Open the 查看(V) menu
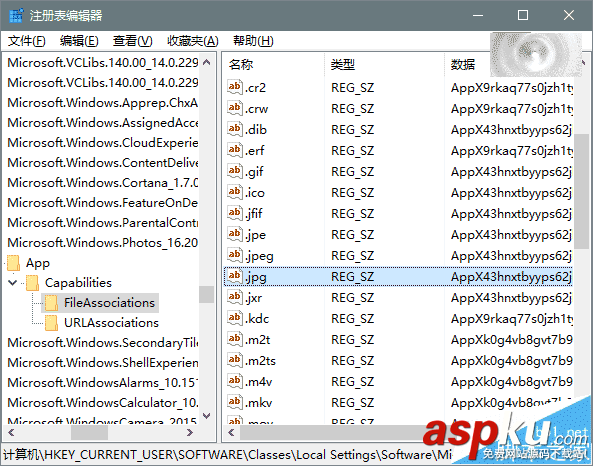 [132, 41]
